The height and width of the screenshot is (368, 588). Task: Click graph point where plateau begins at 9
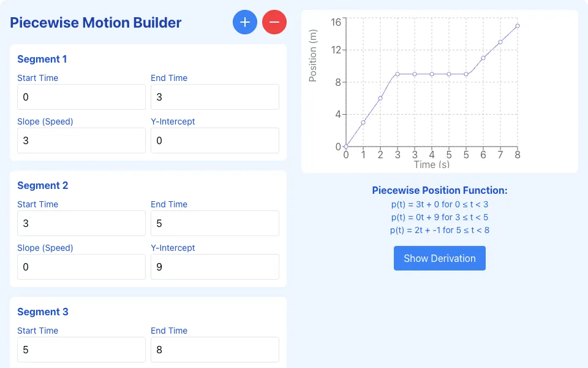398,74
